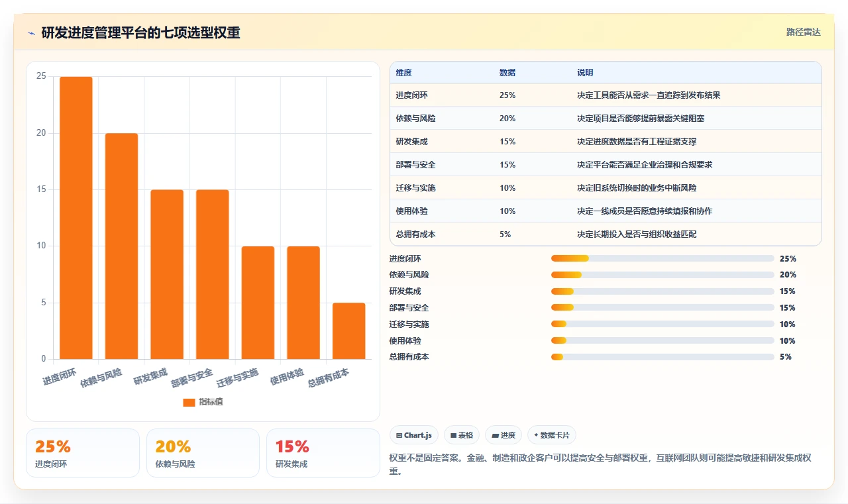Screen dimensions: 848x504
Task: Click the 总拥有成本 progress bar
Action: point(662,357)
